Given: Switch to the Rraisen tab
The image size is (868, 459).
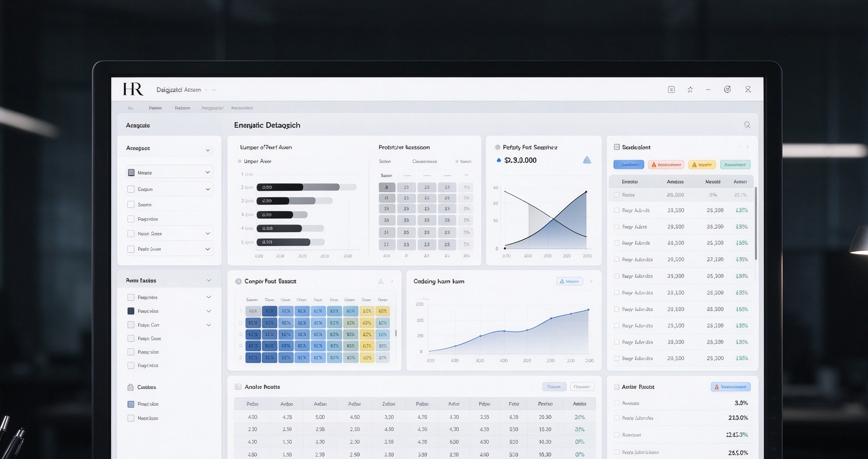Looking at the screenshot, I should 182,108.
